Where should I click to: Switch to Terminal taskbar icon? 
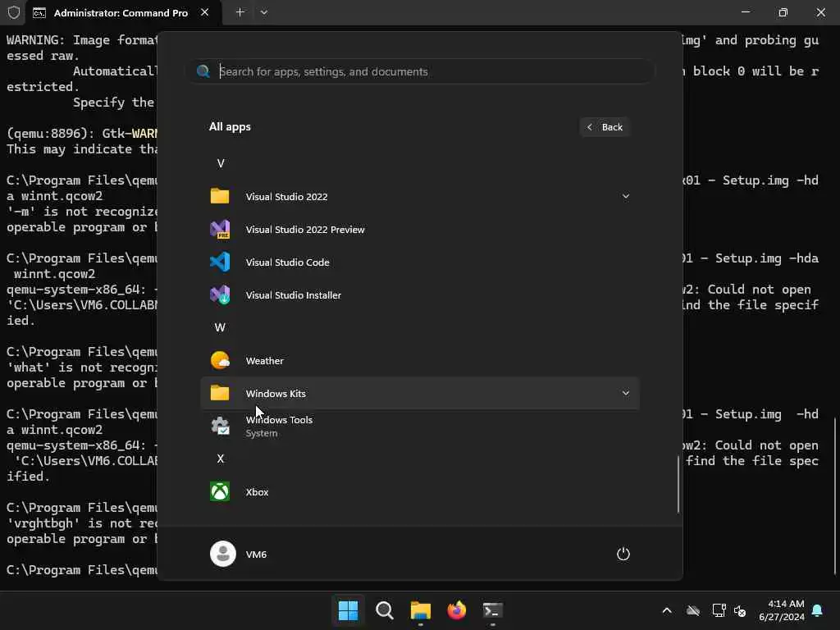[493, 610]
